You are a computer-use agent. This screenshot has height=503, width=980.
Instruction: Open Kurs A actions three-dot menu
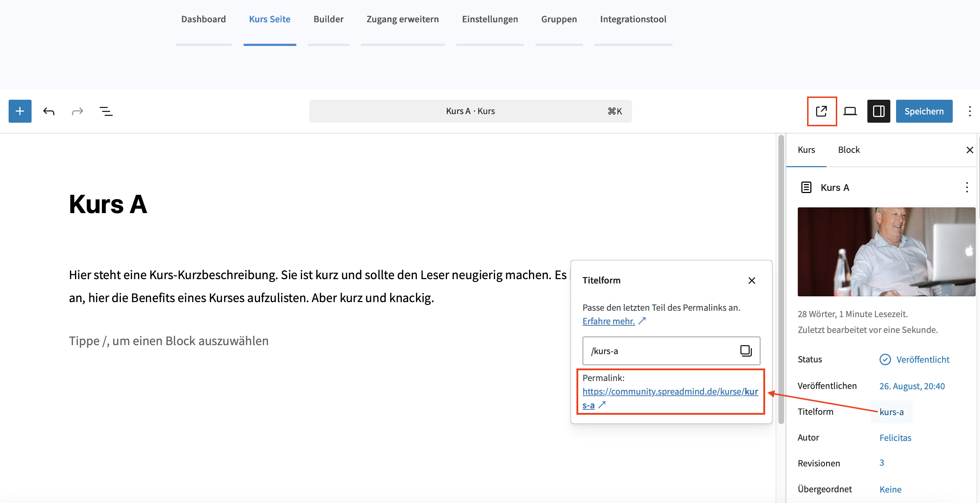click(x=967, y=187)
